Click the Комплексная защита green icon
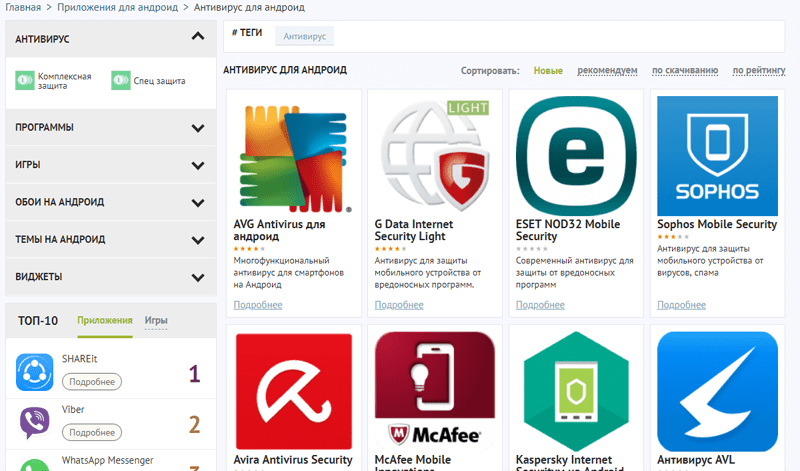The image size is (800, 471). [x=24, y=80]
